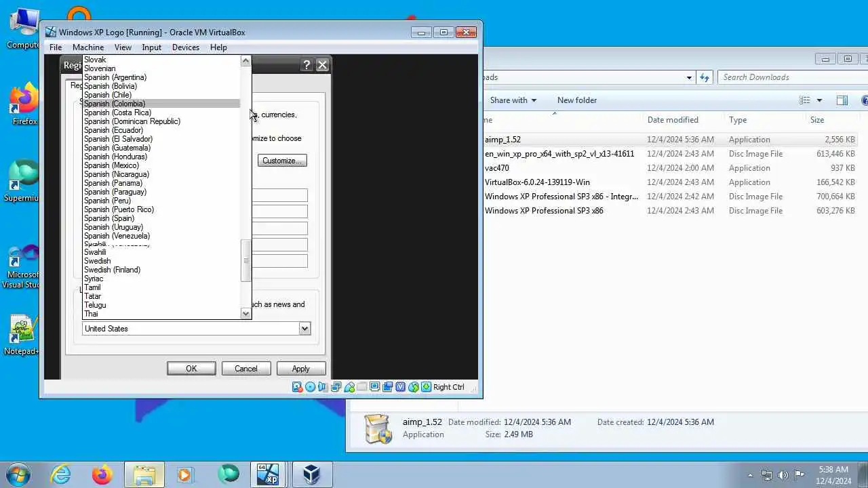Click the Apply button in Regional dialog

(x=300, y=369)
